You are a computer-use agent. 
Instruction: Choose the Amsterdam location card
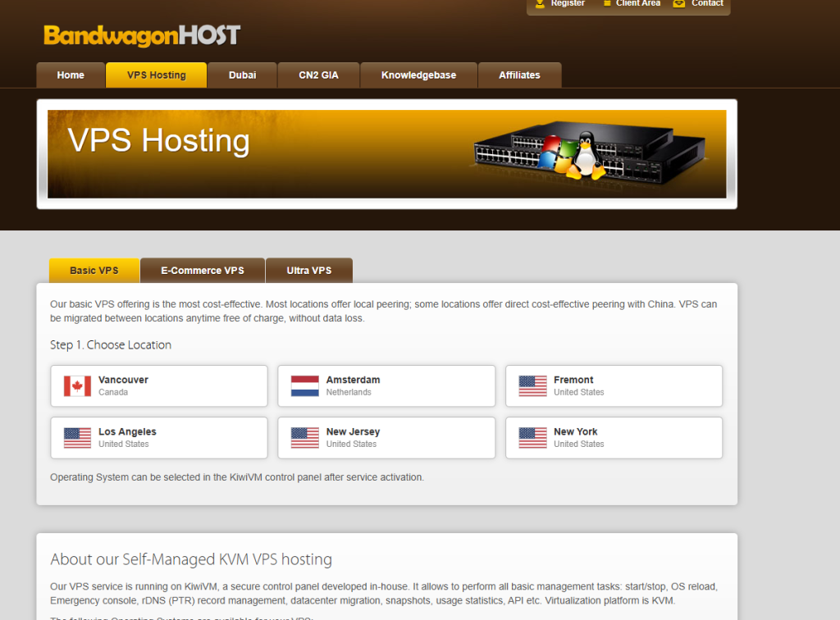click(386, 386)
